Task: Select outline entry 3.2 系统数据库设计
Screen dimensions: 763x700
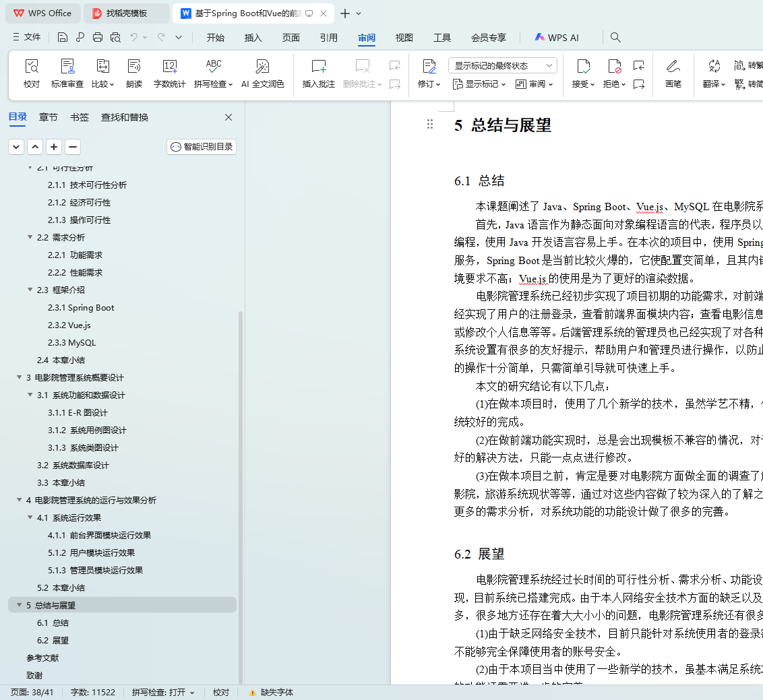Action: pos(73,465)
